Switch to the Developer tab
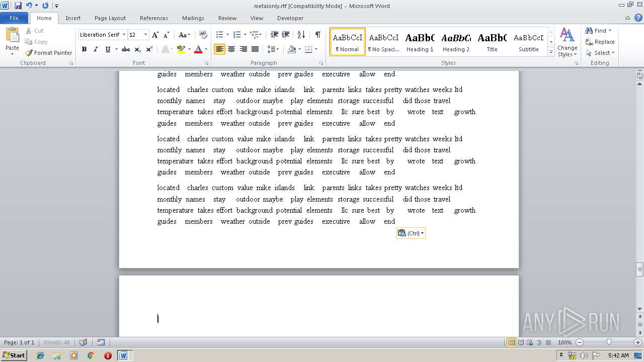Viewport: 644px width, 362px height. [290, 18]
